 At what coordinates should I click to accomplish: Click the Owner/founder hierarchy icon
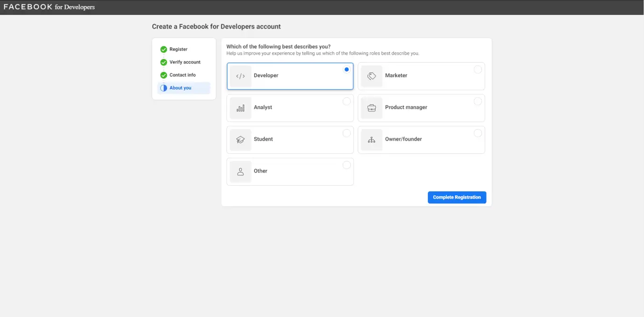(x=372, y=140)
